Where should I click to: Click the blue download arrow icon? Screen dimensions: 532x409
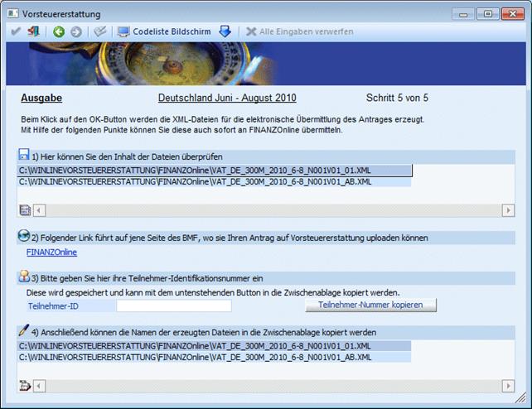[x=225, y=31]
